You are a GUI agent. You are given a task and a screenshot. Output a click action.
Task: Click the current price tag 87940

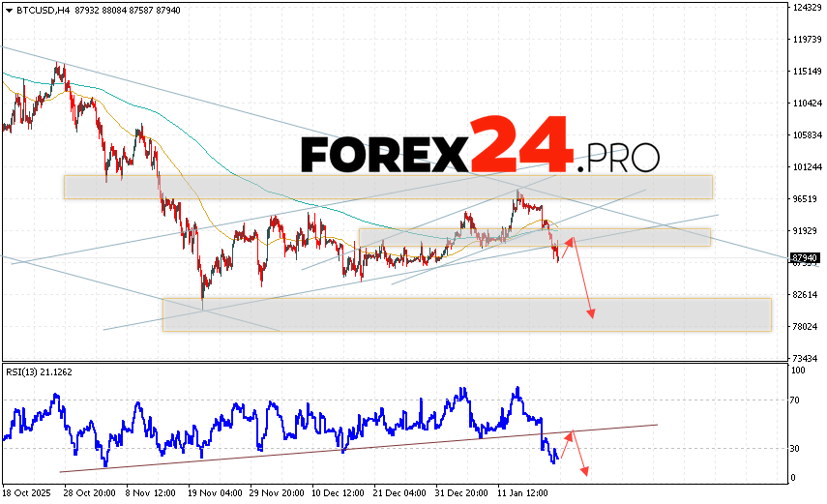(804, 258)
